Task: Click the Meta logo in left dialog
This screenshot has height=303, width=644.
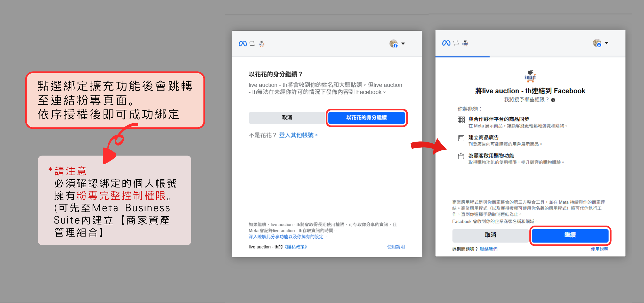Action: click(243, 44)
